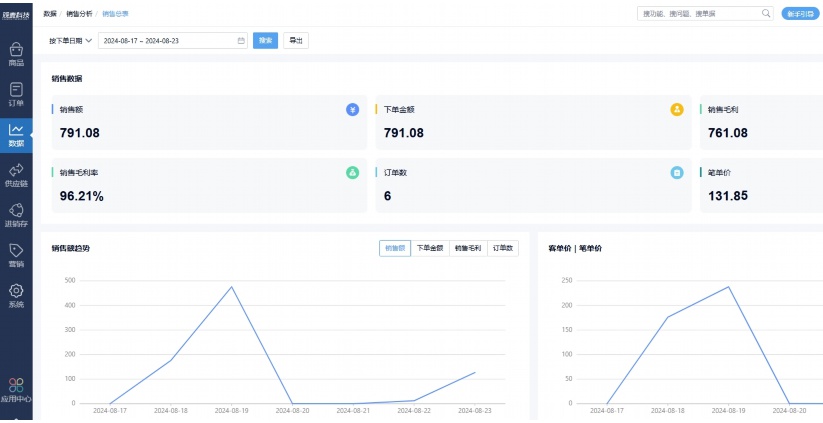Screen dimensions: 823x423
Task: Click the search magnifier icon
Action: [x=766, y=13]
